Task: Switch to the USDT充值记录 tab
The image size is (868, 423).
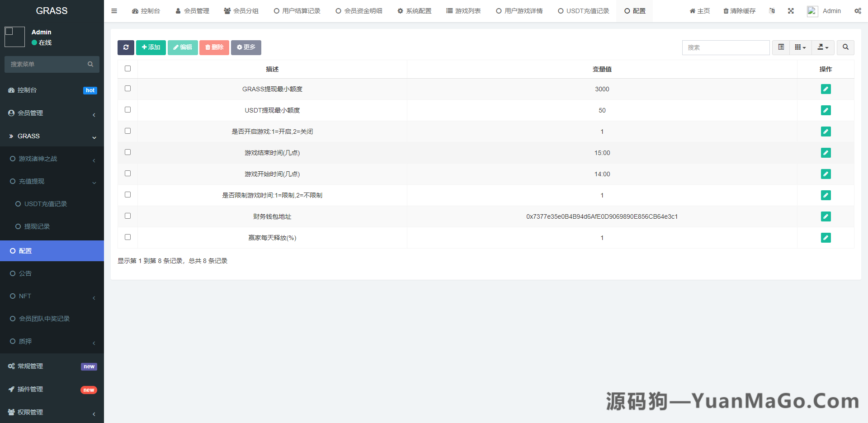Action: [x=583, y=11]
